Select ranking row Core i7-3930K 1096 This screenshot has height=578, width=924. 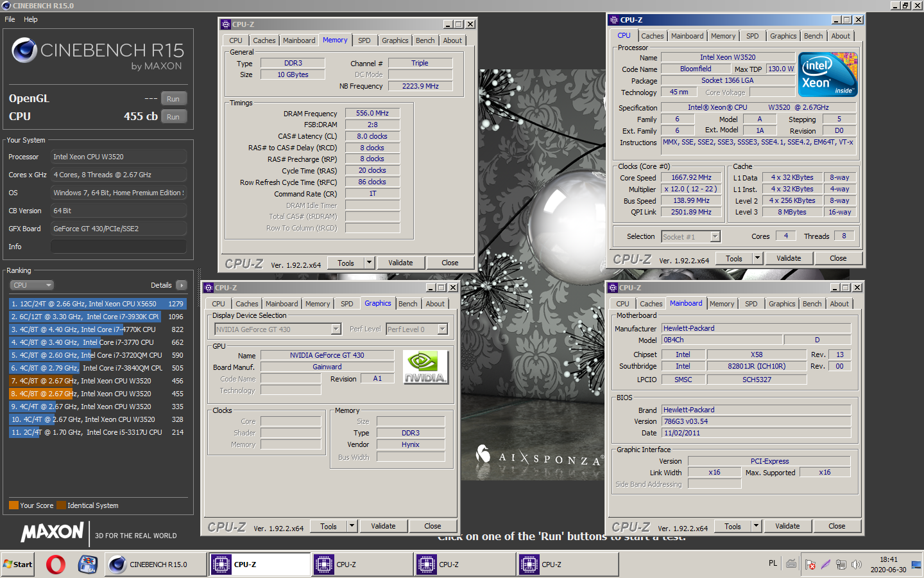pos(98,317)
